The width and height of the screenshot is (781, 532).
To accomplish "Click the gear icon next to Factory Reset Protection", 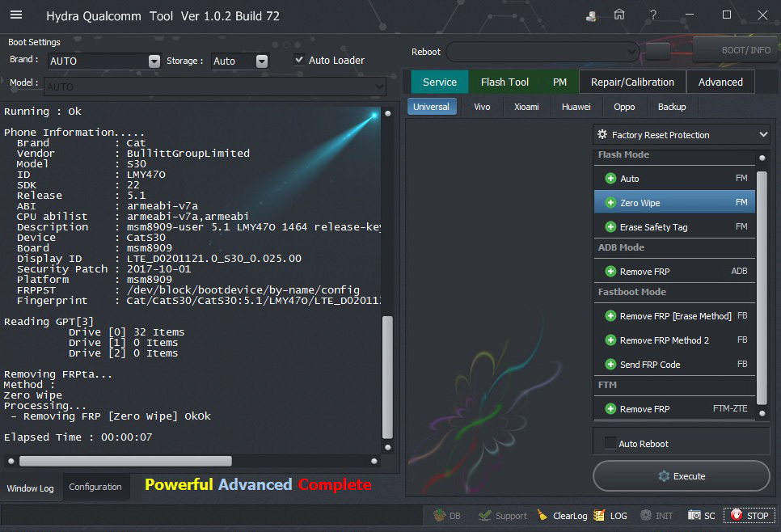I will click(602, 134).
